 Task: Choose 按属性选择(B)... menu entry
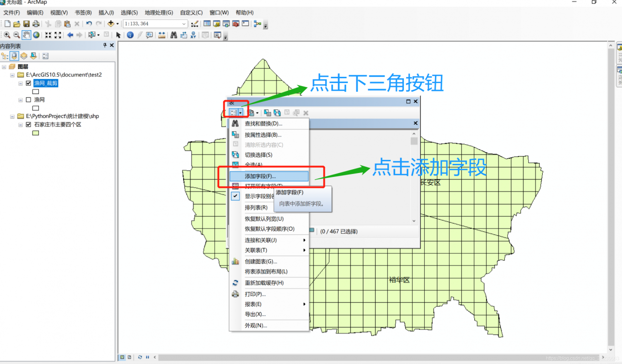click(x=269, y=135)
